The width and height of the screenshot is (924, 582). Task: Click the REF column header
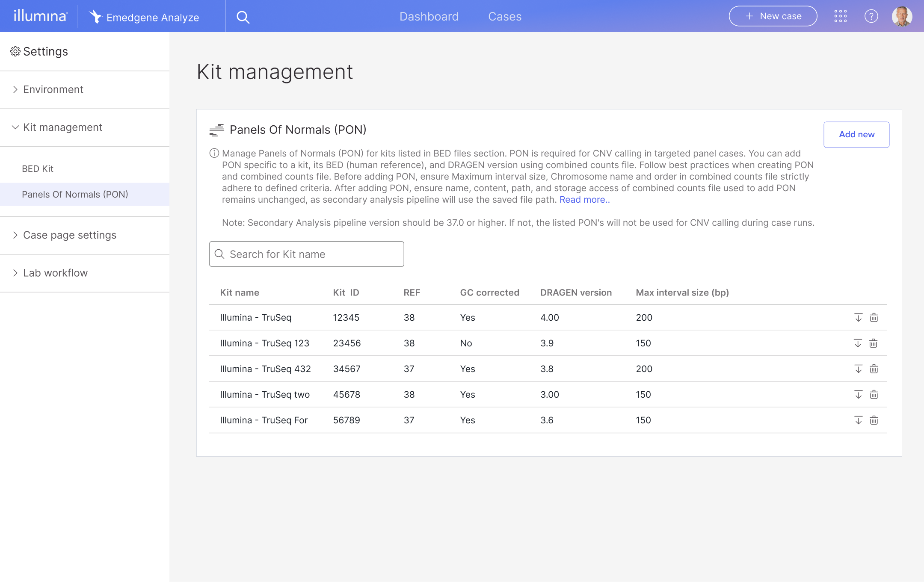(412, 292)
